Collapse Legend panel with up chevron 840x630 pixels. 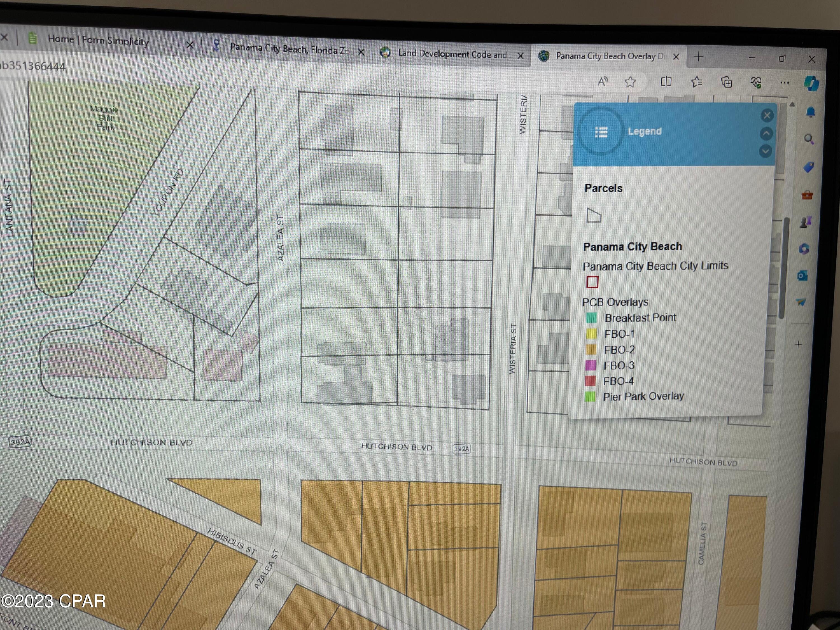766,133
